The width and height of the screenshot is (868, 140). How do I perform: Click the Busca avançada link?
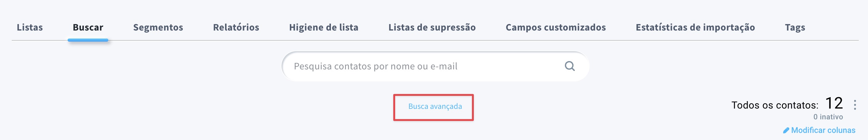(x=435, y=106)
